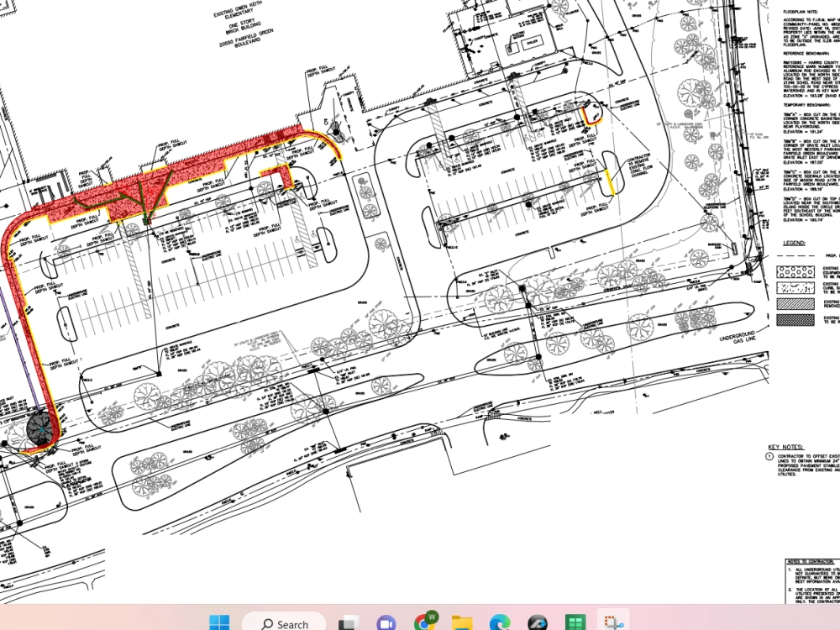840x630 pixels.
Task: Open Google Chrome from the taskbar
Action: pyautogui.click(x=425, y=622)
